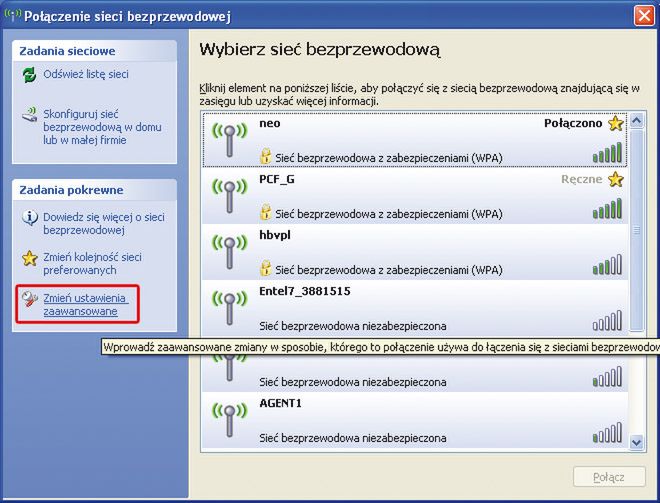This screenshot has width=660, height=503.
Task: Click Zadania pokrewne panel header
Action: point(94,190)
